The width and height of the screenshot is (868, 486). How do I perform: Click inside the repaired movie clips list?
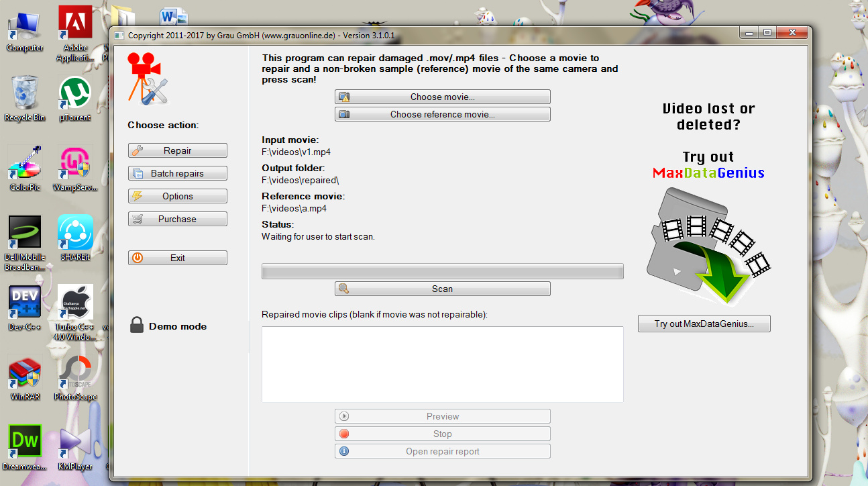(442, 364)
